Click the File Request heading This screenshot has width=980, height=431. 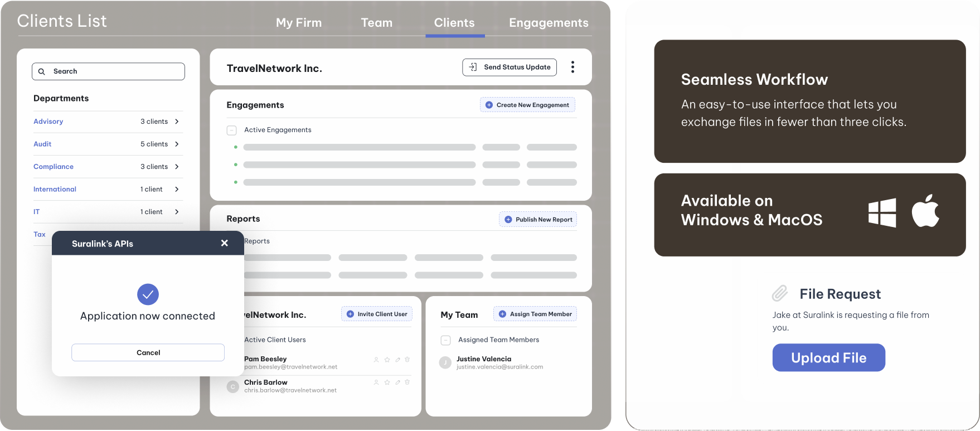point(840,294)
